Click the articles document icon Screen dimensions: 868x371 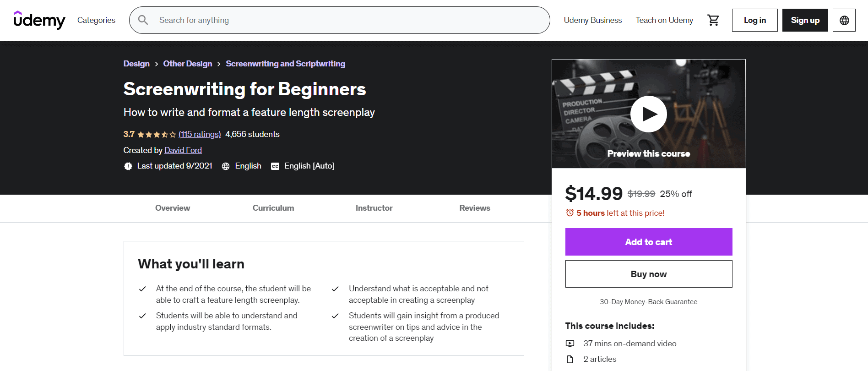click(570, 359)
